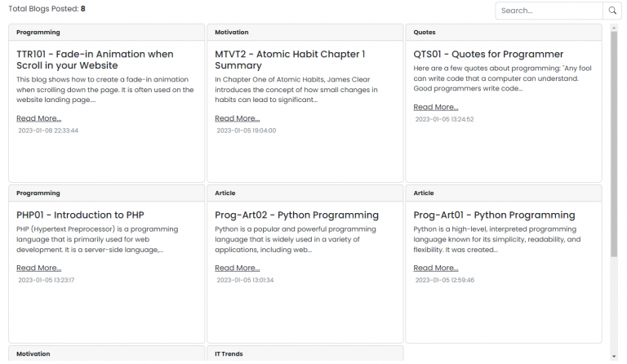Click the PHP01 Introduction to PHP title
The width and height of the screenshot is (627, 364).
[x=80, y=215]
